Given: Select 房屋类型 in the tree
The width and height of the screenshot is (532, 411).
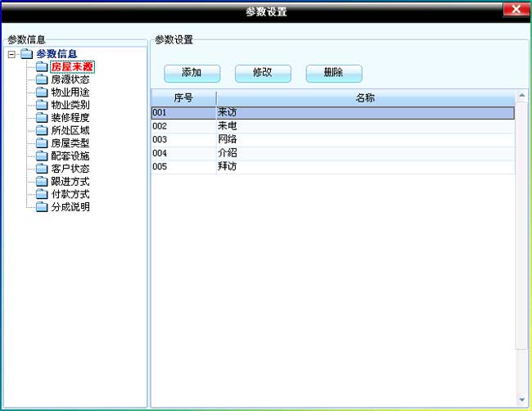Looking at the screenshot, I should 70,143.
